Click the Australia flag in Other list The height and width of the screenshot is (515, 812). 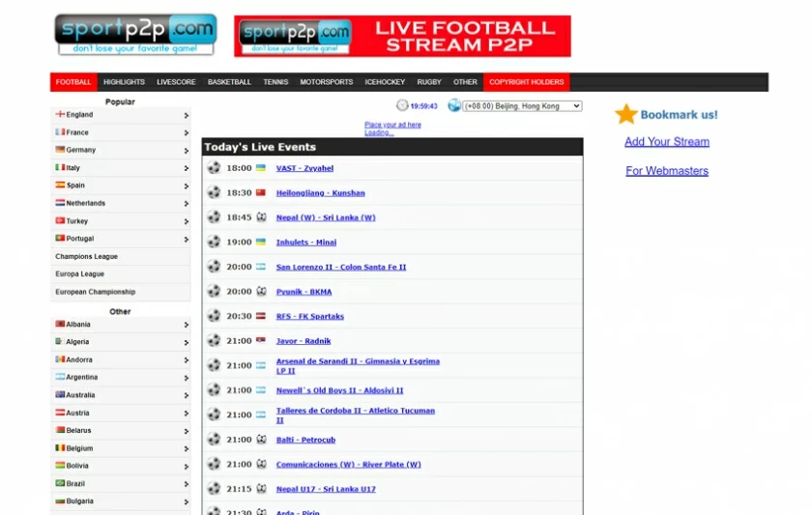60,394
